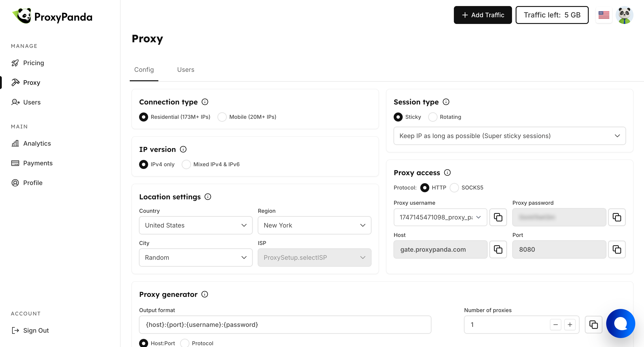Click the US flag language icon
644x347 pixels.
[604, 15]
